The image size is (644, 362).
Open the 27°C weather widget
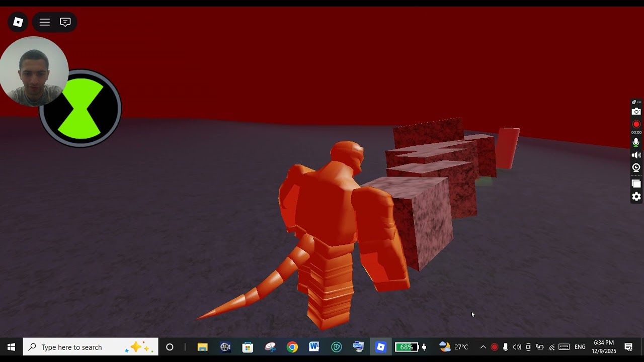click(454, 347)
